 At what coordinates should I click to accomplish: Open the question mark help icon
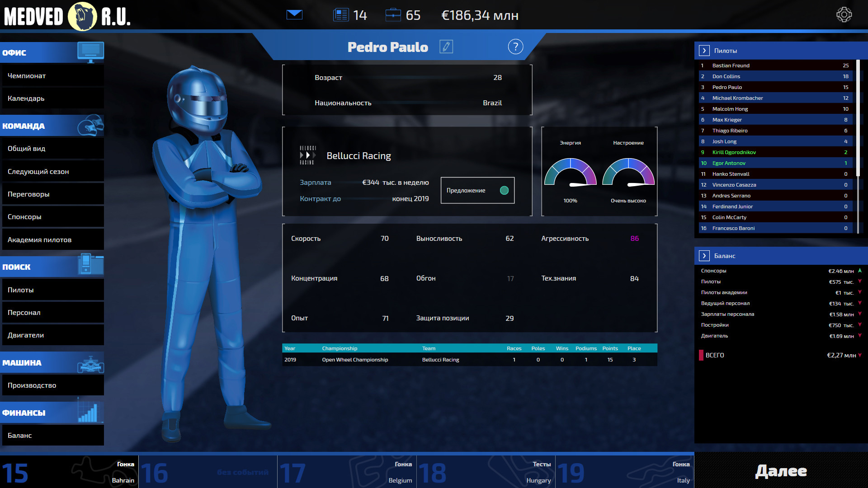[515, 47]
